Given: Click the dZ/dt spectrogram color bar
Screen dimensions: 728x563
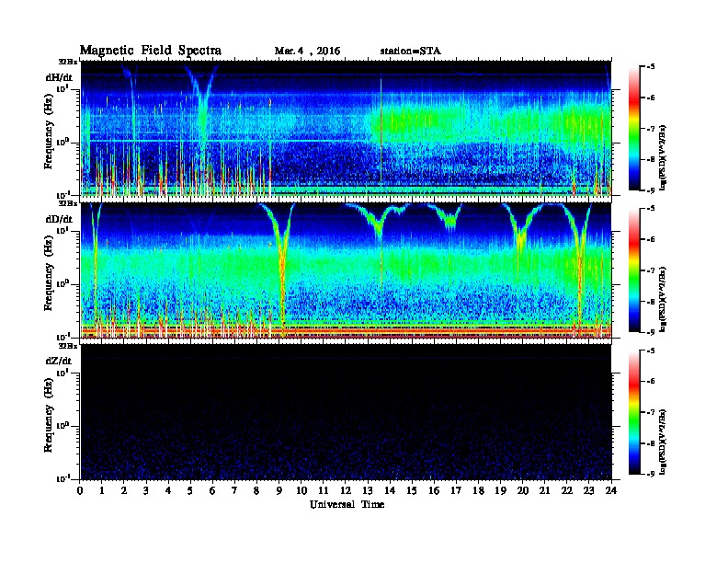Looking at the screenshot, I should coord(633,412).
